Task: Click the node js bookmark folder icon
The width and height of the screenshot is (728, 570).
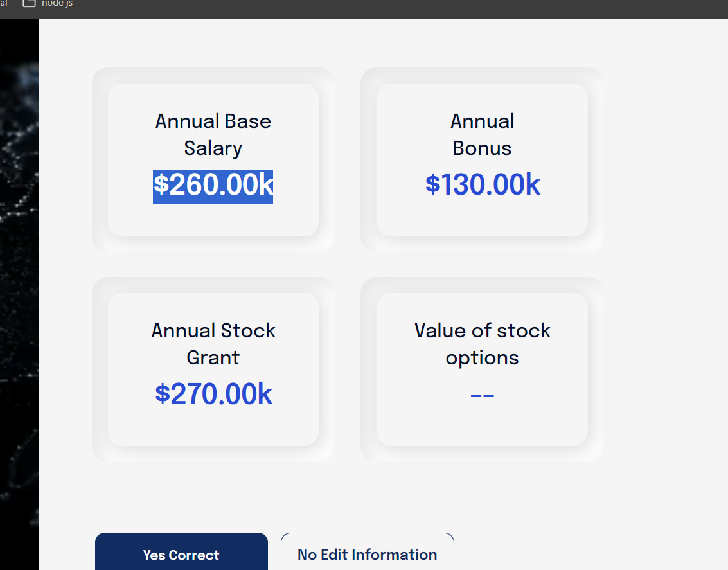Action: coord(29,3)
